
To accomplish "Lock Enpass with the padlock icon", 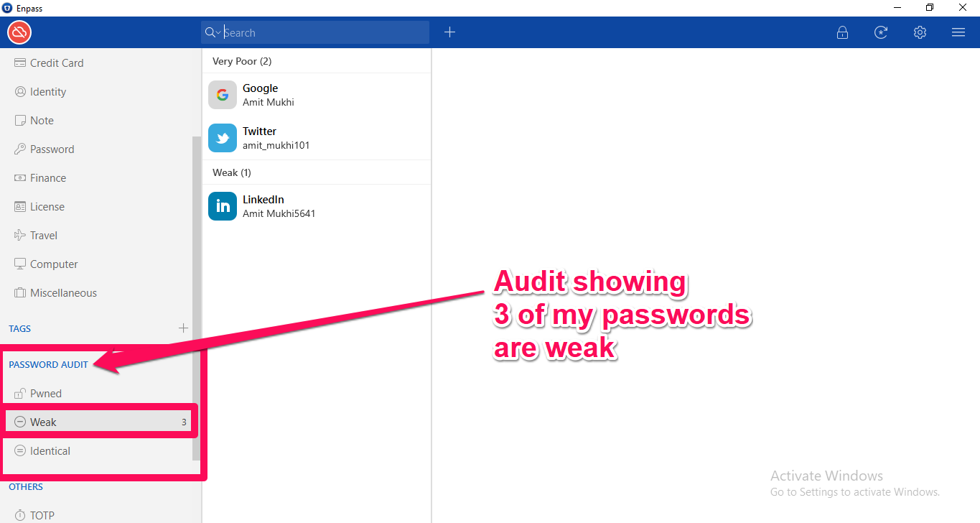I will pos(842,32).
